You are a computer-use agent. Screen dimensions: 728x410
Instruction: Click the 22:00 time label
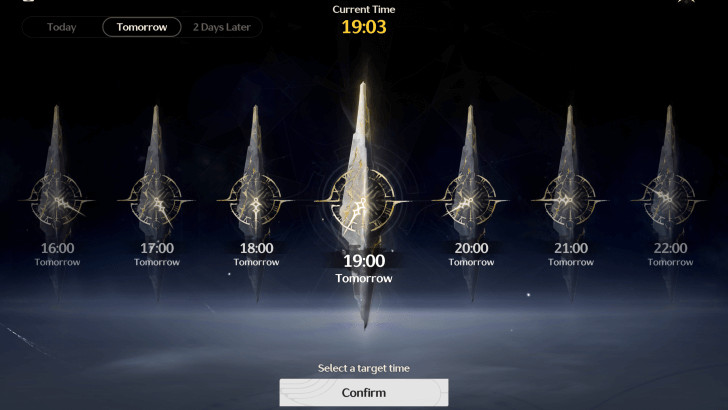click(670, 248)
